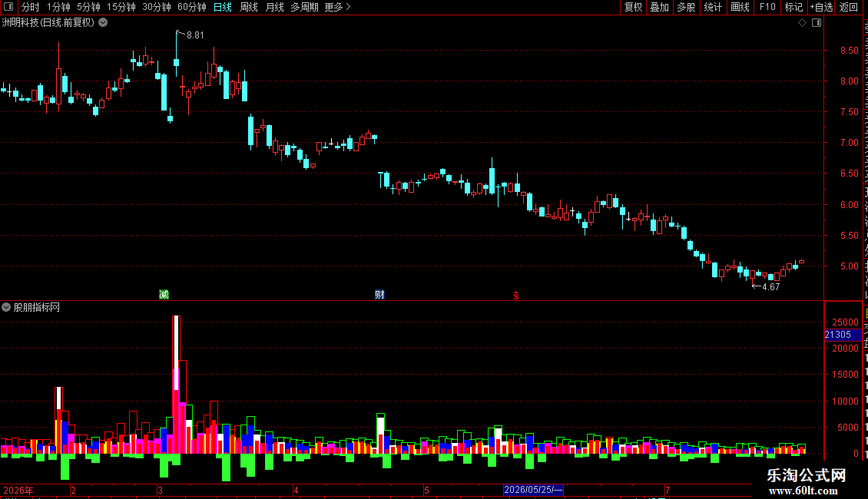Expand the 更多 periods menu

pyautogui.click(x=337, y=7)
